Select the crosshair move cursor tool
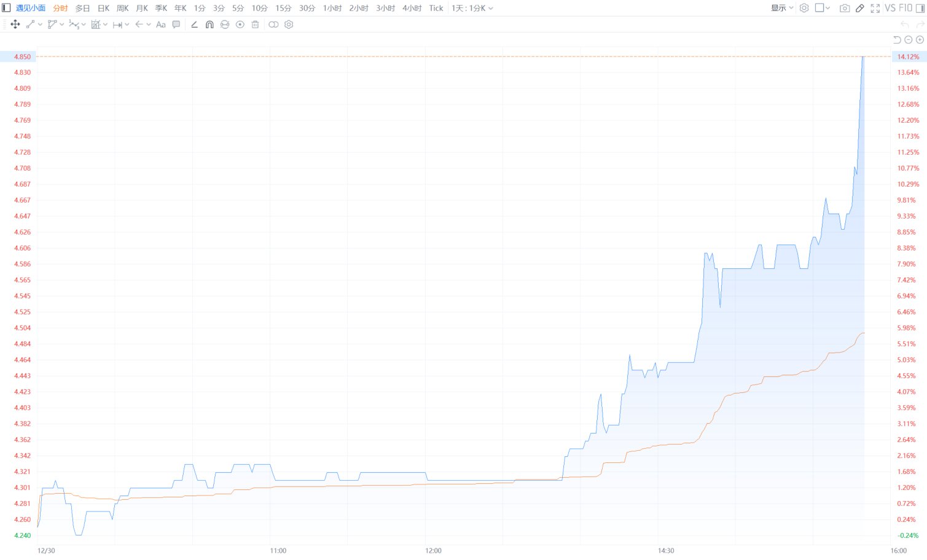Image resolution: width=927 pixels, height=560 pixels. [15, 25]
